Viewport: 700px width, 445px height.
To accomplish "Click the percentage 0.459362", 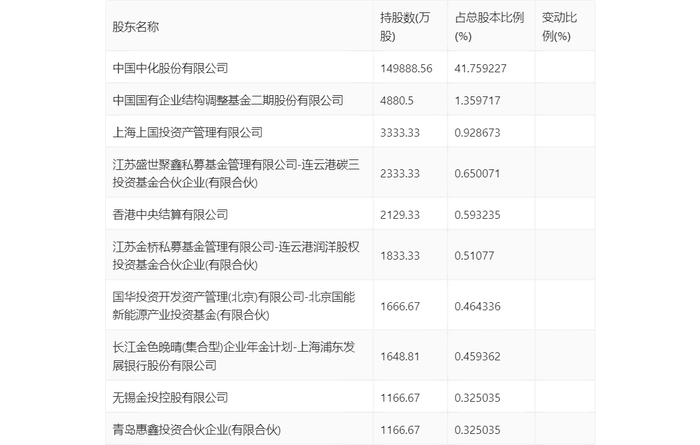I will pyautogui.click(x=477, y=356).
